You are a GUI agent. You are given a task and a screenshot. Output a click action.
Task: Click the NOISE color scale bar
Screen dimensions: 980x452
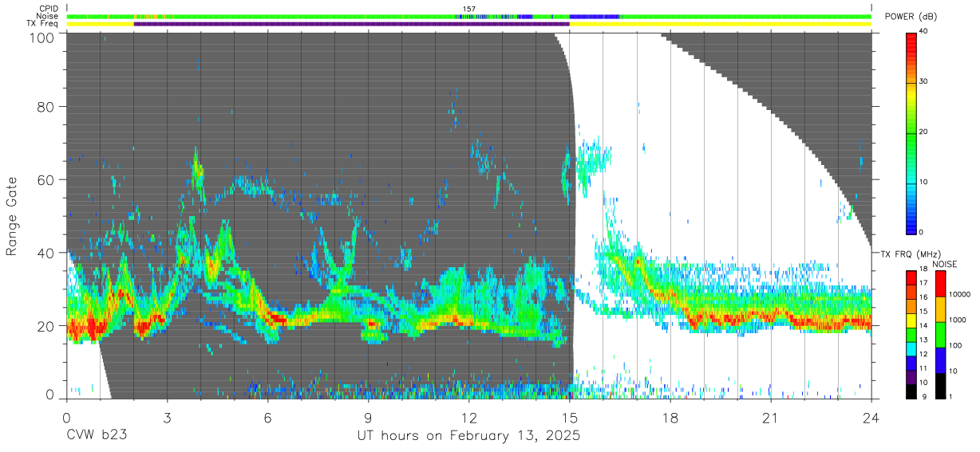point(941,333)
